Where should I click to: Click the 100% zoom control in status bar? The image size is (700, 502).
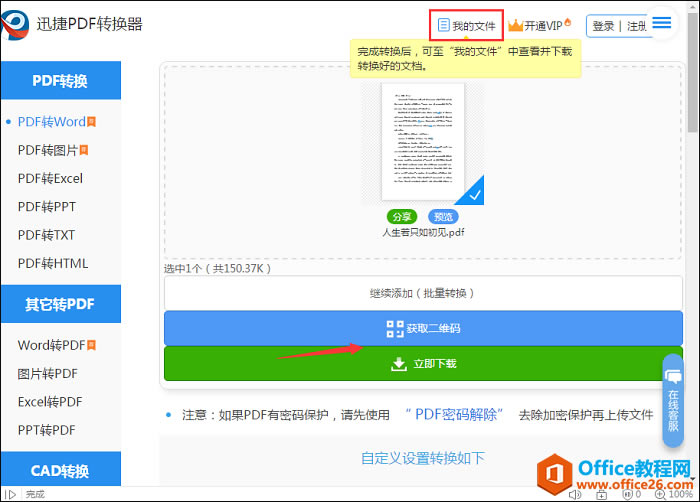click(674, 494)
